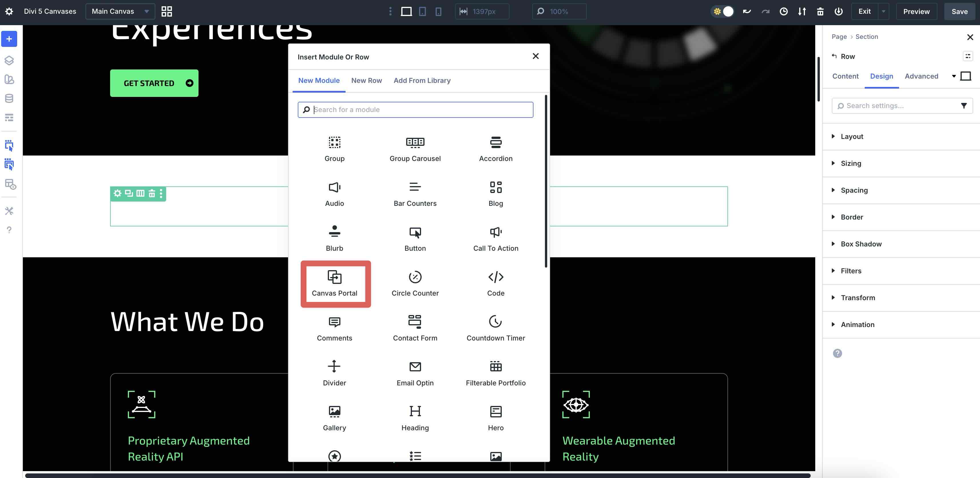This screenshot has width=980, height=478.
Task: Switch to the Add From Library tab
Action: coord(422,80)
